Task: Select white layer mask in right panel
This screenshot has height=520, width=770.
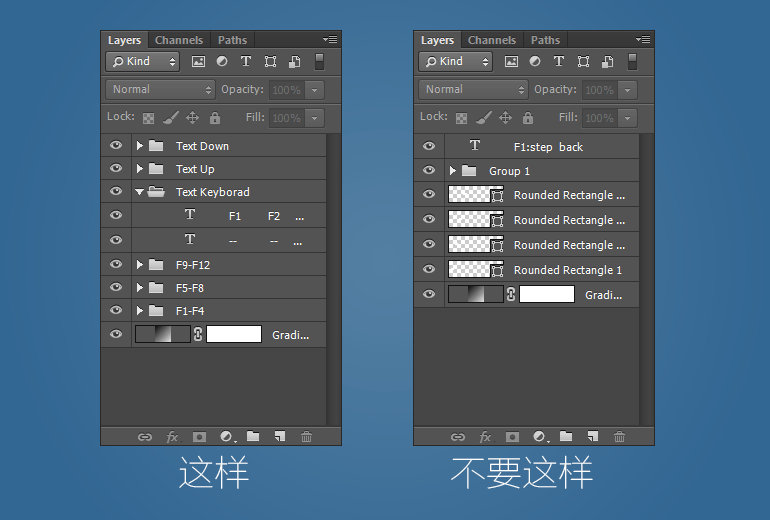Action: pos(547,294)
